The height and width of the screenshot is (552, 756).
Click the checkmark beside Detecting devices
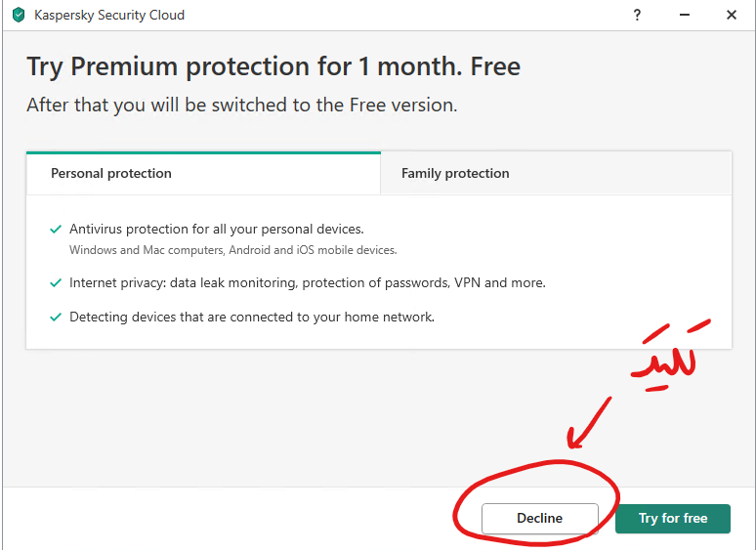[x=56, y=318]
